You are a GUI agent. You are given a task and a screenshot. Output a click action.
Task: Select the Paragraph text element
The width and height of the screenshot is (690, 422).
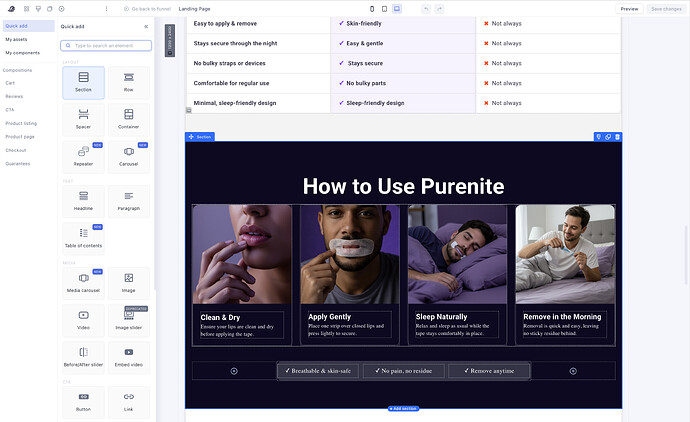(x=128, y=202)
